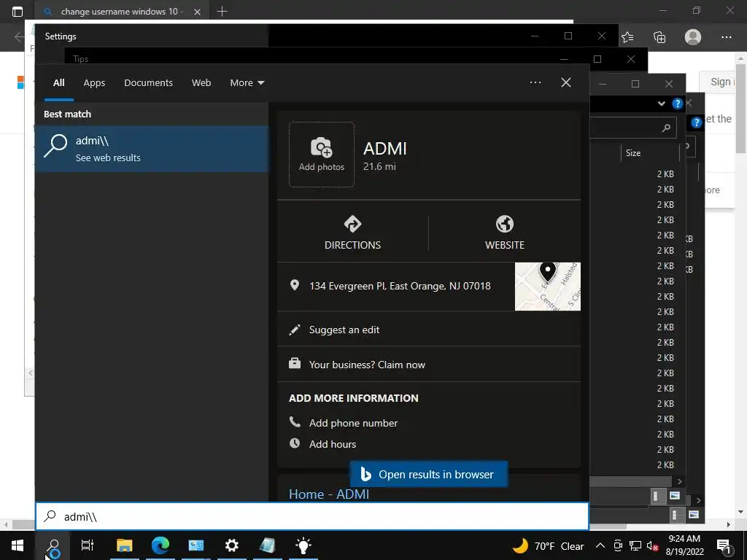This screenshot has height=560, width=747.
Task: Switch to the Web search tab
Action: click(x=201, y=83)
